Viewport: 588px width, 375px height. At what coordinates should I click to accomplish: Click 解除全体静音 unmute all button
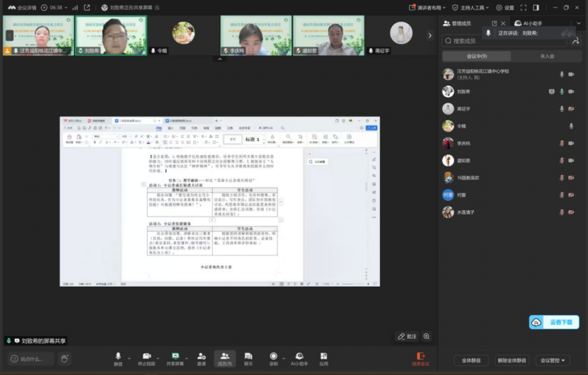512,360
